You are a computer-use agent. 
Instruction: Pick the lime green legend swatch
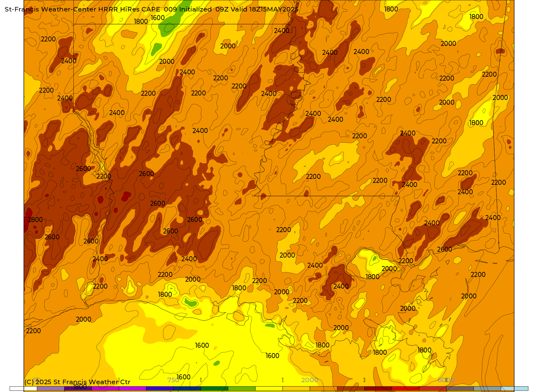(x=242, y=389)
